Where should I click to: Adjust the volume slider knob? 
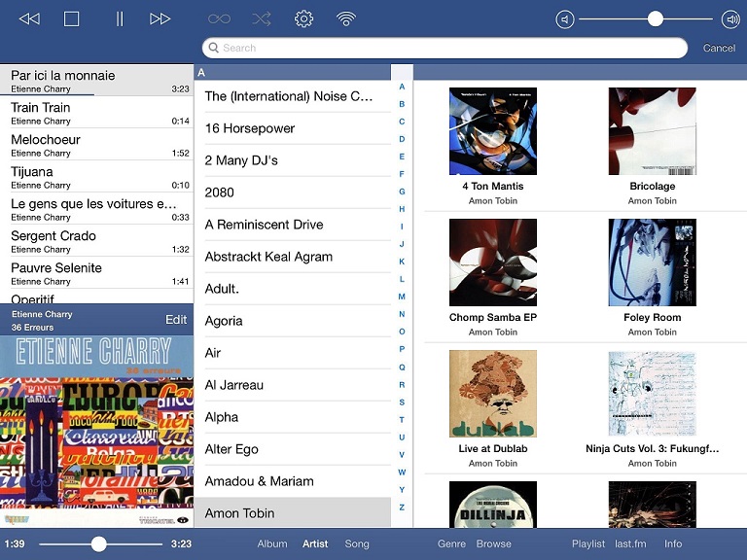coord(656,19)
